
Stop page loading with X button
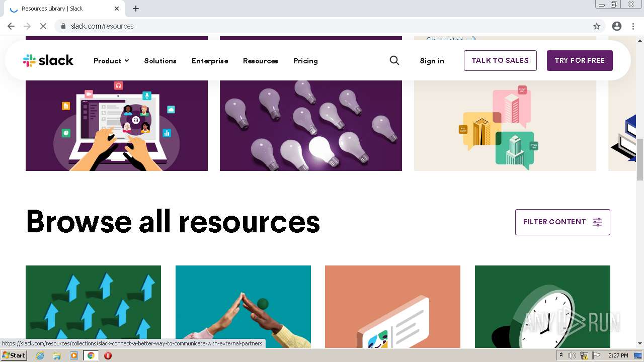pos(43,26)
